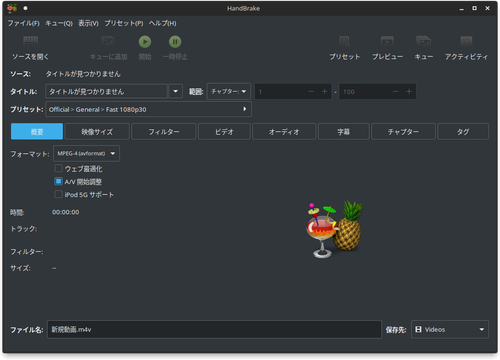Enable the iPod 5G サポート checkbox

[x=58, y=194]
